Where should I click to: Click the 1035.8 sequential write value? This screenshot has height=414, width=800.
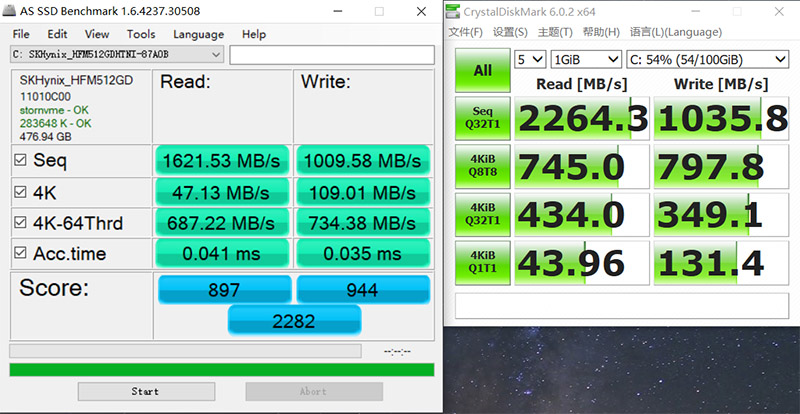[x=721, y=118]
